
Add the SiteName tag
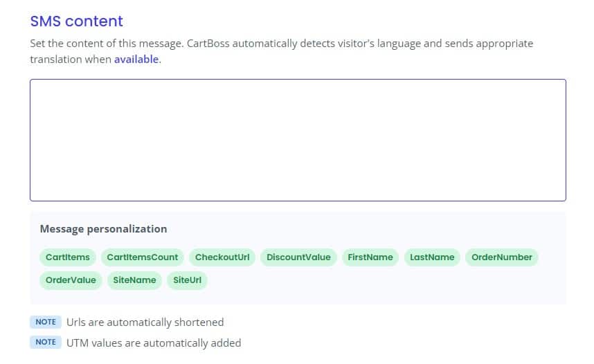(x=134, y=280)
